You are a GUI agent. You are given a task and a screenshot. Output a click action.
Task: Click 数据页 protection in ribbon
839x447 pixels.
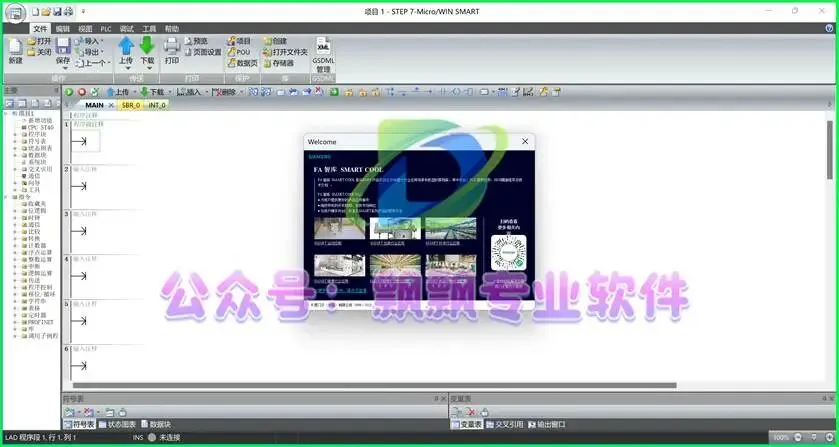pyautogui.click(x=242, y=63)
